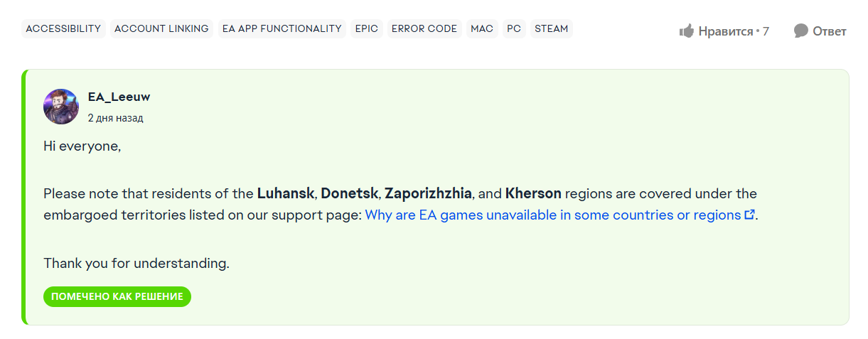Click the 'Помечено как решение' badge
Image resolution: width=868 pixels, height=339 pixels.
(x=117, y=296)
